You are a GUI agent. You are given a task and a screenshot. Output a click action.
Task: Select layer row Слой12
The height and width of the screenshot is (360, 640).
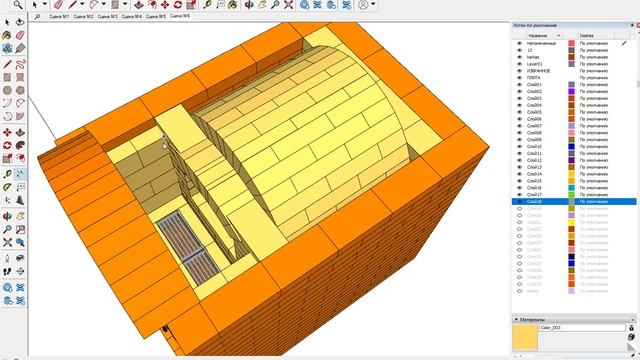(x=574, y=160)
